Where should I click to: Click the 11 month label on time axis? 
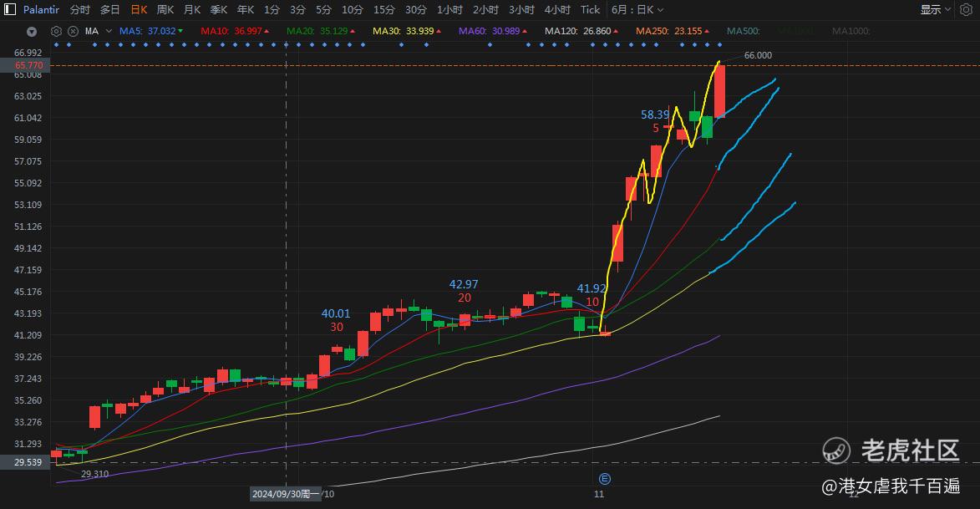point(599,494)
